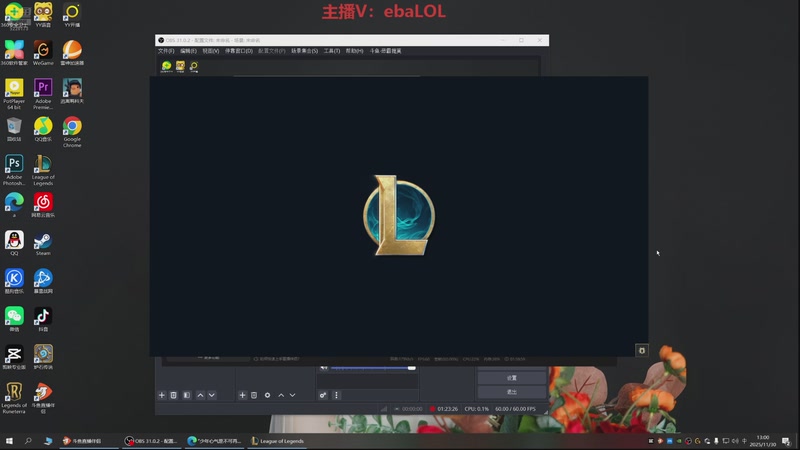Open advanced audio properties gears icon
800x450 pixels.
(323, 395)
